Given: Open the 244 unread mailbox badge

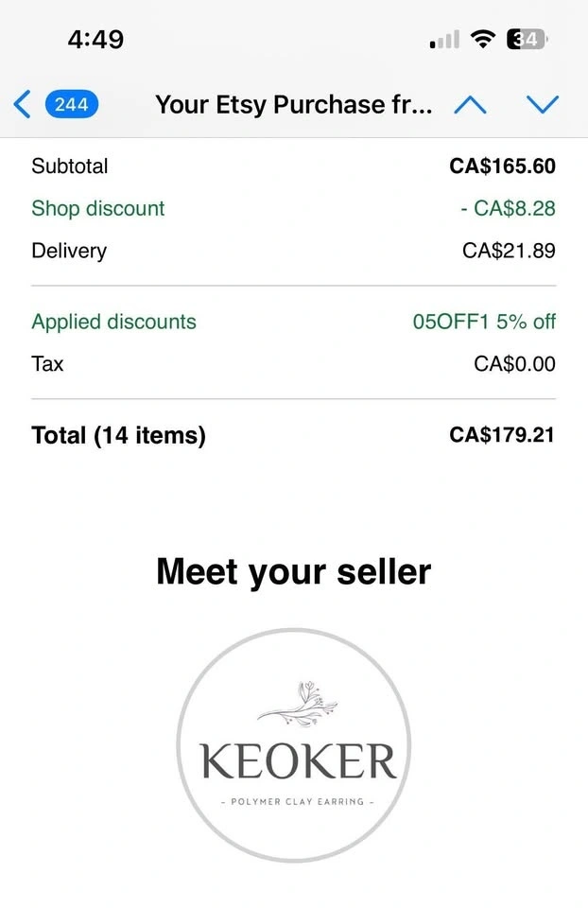Looking at the screenshot, I should tap(71, 104).
